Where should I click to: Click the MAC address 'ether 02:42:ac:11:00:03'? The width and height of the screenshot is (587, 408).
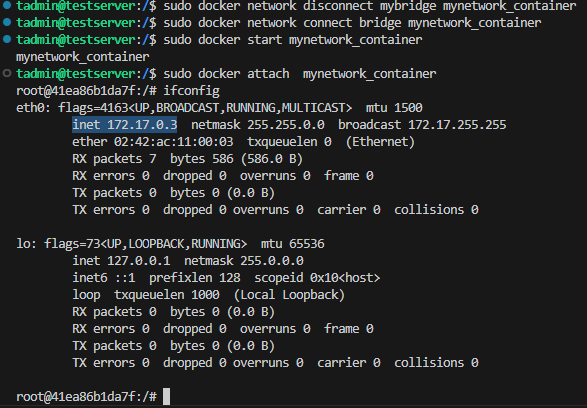[153, 142]
